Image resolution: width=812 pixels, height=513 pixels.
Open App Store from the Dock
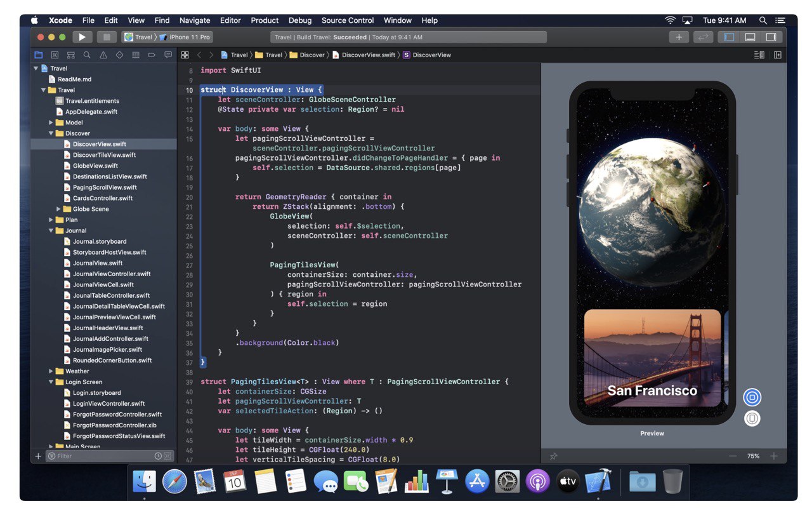pyautogui.click(x=477, y=482)
